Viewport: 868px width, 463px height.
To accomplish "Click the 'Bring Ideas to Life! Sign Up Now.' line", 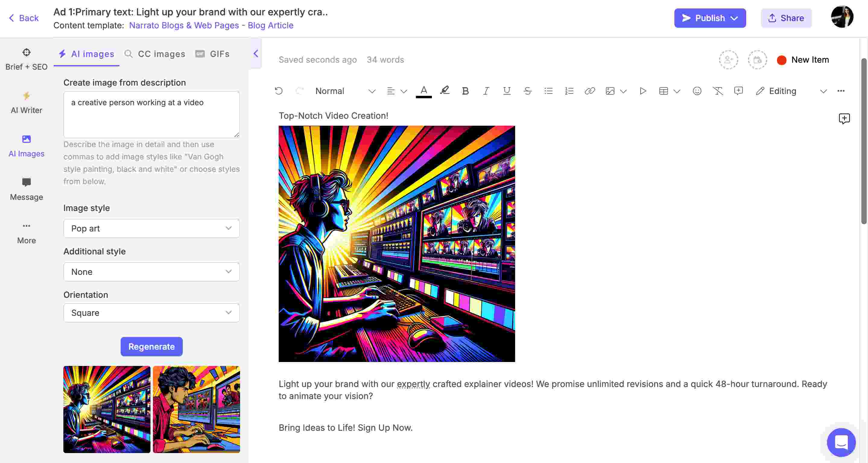I will coord(345,428).
